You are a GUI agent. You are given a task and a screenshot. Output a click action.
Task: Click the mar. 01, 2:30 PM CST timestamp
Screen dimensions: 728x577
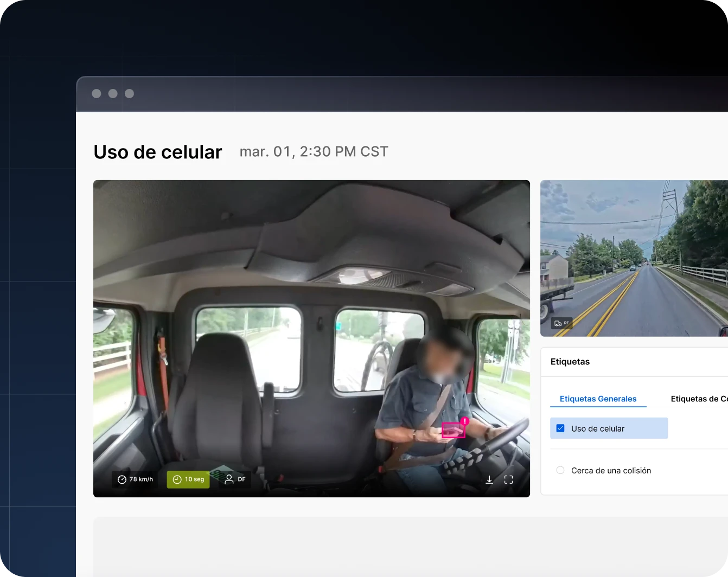pos(314,152)
